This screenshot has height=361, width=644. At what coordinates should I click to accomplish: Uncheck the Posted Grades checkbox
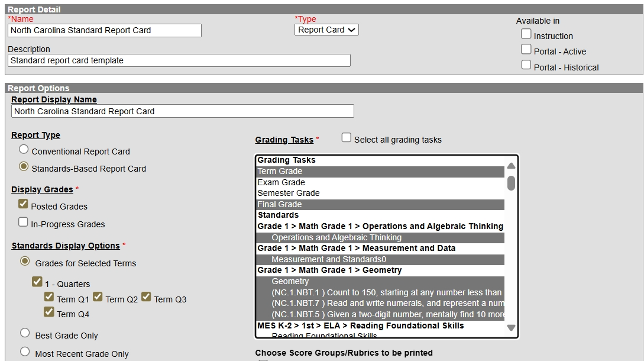pos(23,204)
